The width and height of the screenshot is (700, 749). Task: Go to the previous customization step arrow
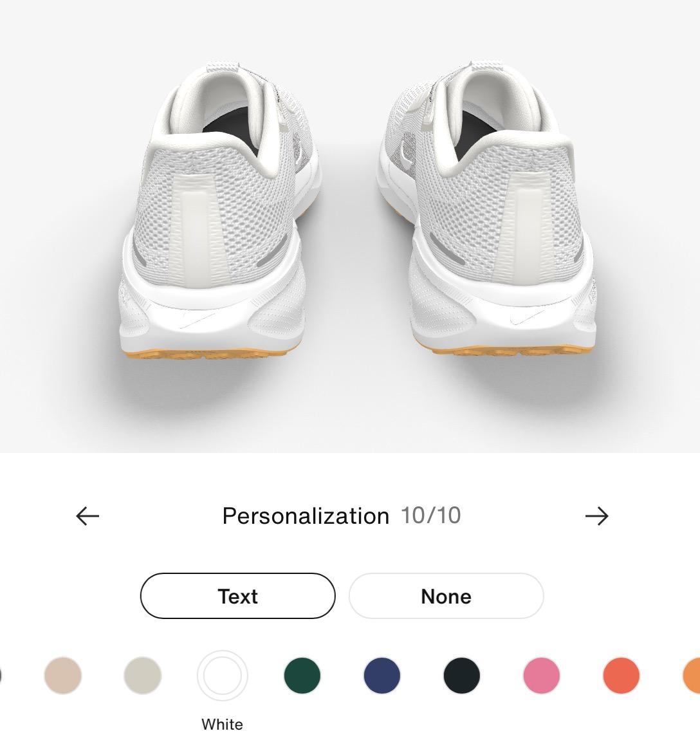tap(88, 516)
